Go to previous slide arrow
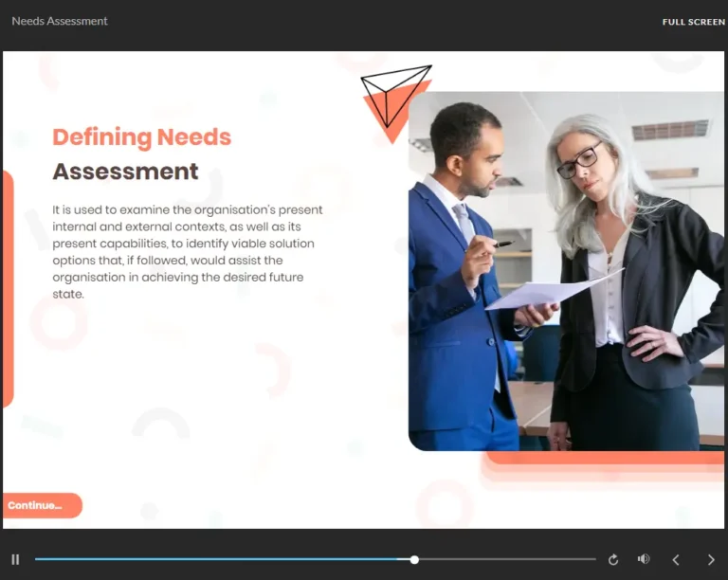 (x=676, y=560)
